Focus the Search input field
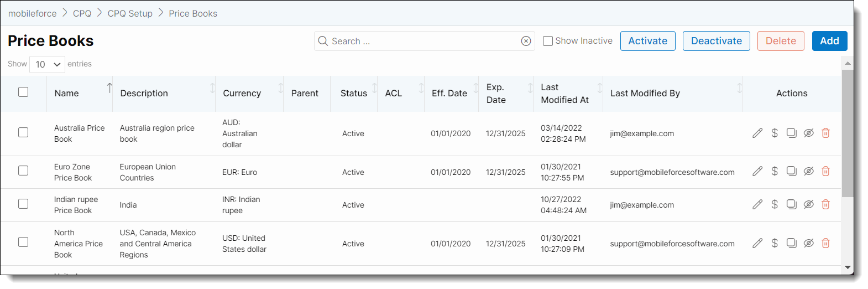868x289 pixels. point(424,41)
